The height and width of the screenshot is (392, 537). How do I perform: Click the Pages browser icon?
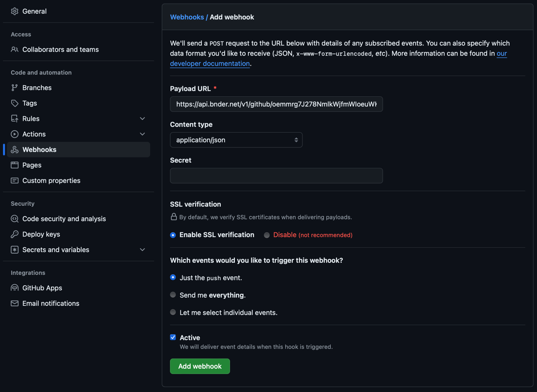click(15, 165)
